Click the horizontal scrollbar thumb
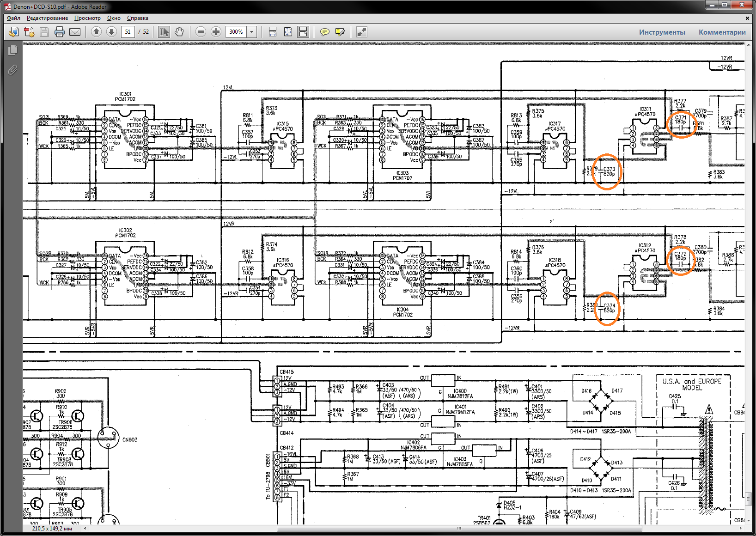This screenshot has width=756, height=536. [x=459, y=528]
